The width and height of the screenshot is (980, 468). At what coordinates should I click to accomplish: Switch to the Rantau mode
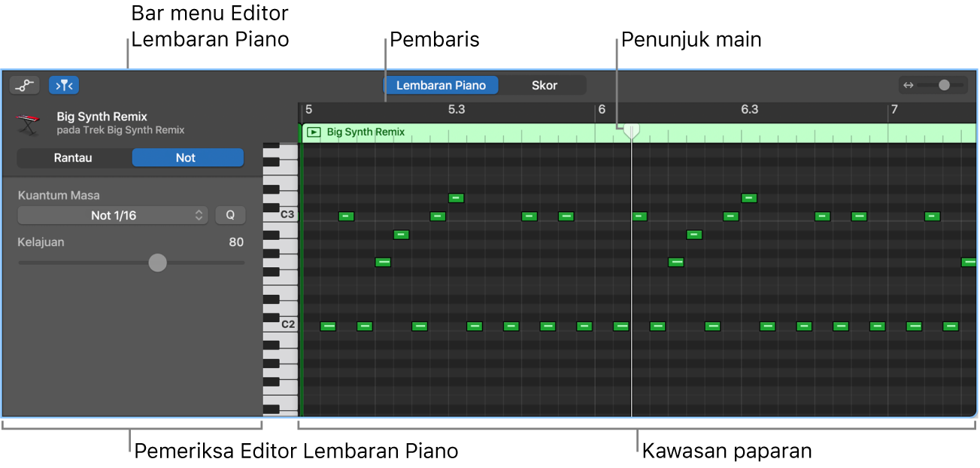[73, 157]
